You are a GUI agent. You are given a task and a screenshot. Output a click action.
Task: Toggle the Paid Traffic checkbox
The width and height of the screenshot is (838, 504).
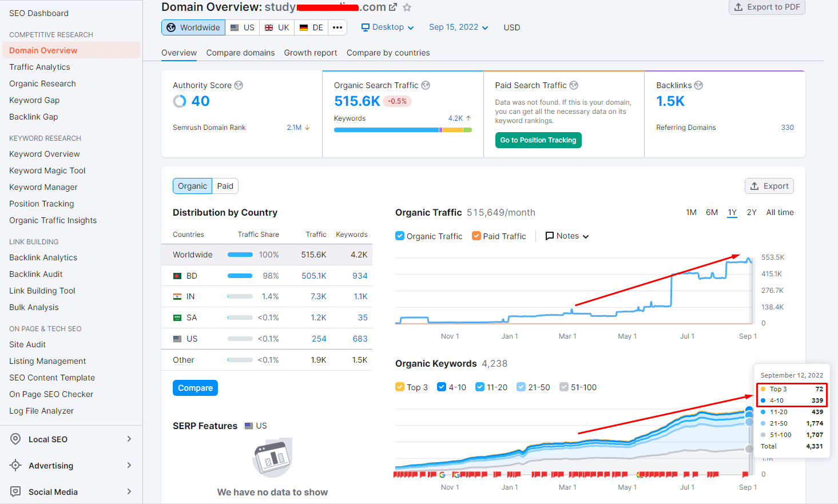click(476, 236)
